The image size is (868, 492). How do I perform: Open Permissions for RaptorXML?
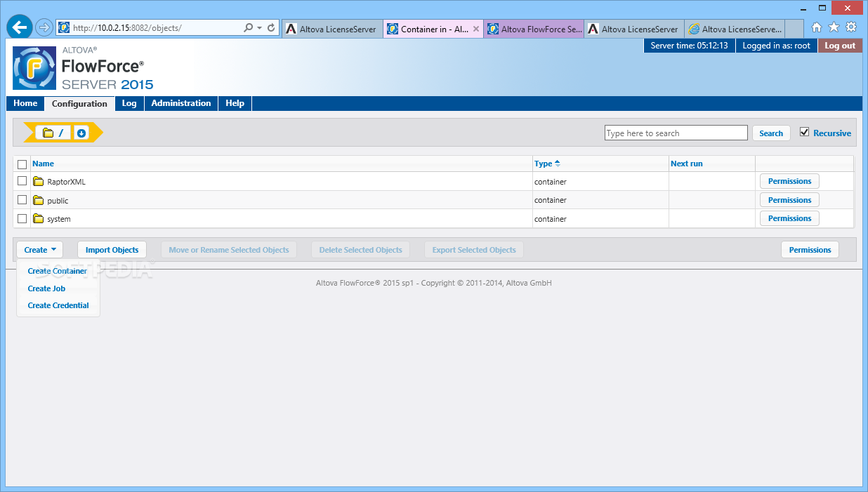pyautogui.click(x=789, y=181)
